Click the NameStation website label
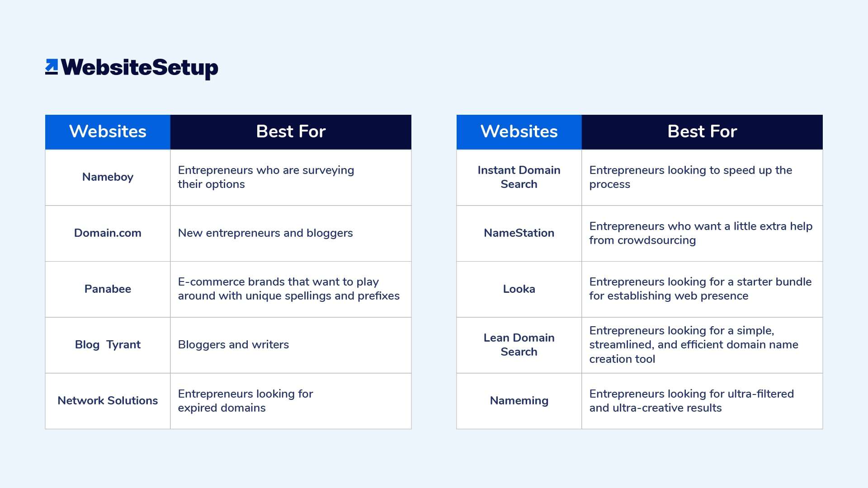Screen dimensions: 868x488 pyautogui.click(x=518, y=233)
